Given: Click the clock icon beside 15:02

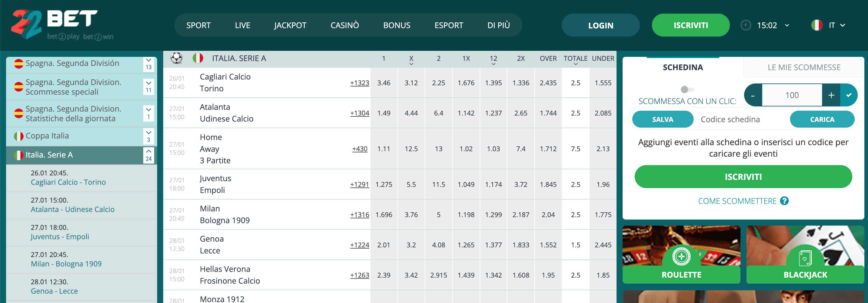Looking at the screenshot, I should [746, 25].
